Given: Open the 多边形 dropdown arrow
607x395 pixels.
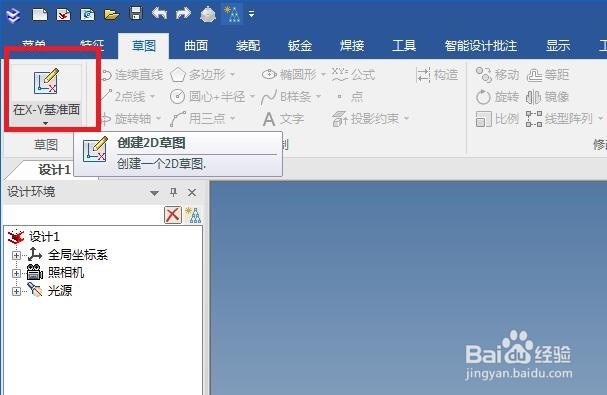Looking at the screenshot, I should (x=233, y=74).
